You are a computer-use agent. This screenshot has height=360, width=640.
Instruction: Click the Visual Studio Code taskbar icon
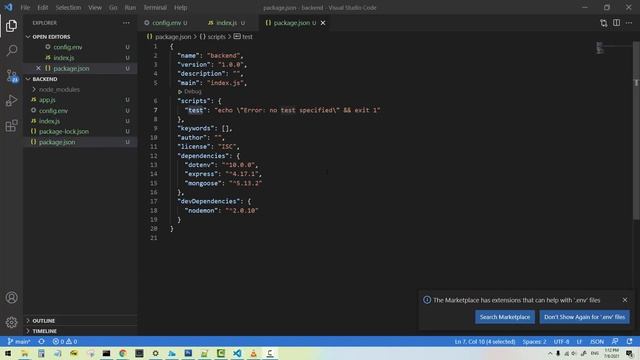pos(237,353)
